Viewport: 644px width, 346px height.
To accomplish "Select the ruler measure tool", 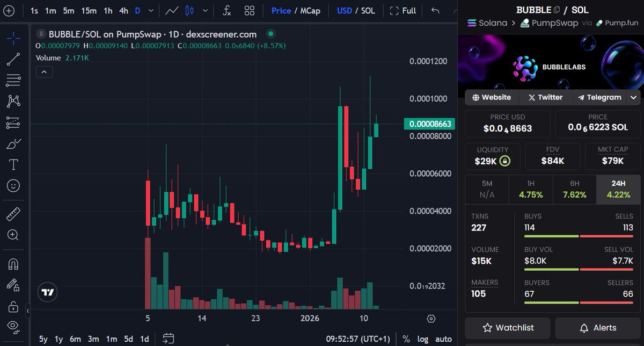I will (x=13, y=214).
